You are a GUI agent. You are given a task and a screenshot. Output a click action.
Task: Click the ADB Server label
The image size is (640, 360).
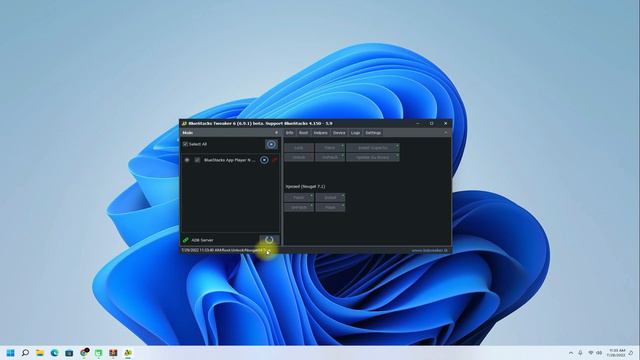coord(202,240)
